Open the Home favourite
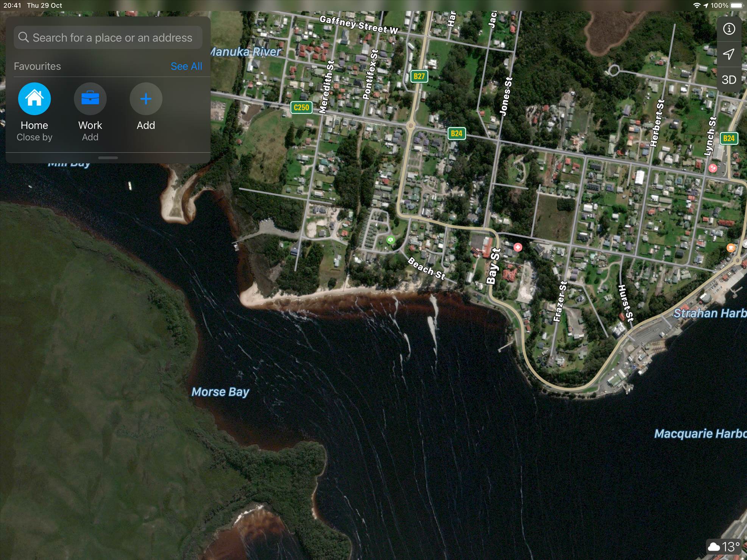Viewport: 747px width, 560px height. tap(34, 99)
